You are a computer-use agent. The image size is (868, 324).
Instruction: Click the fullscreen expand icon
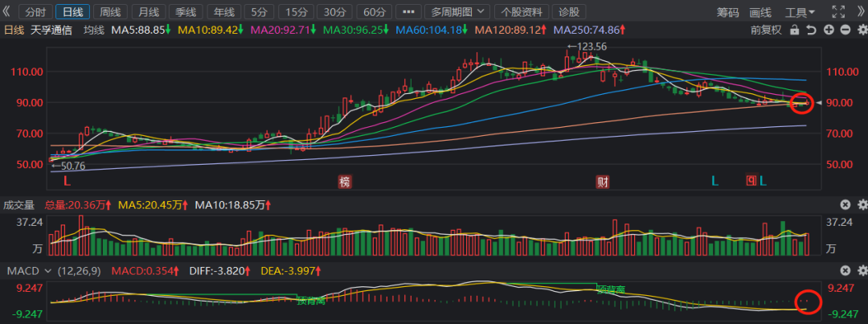tap(838, 12)
